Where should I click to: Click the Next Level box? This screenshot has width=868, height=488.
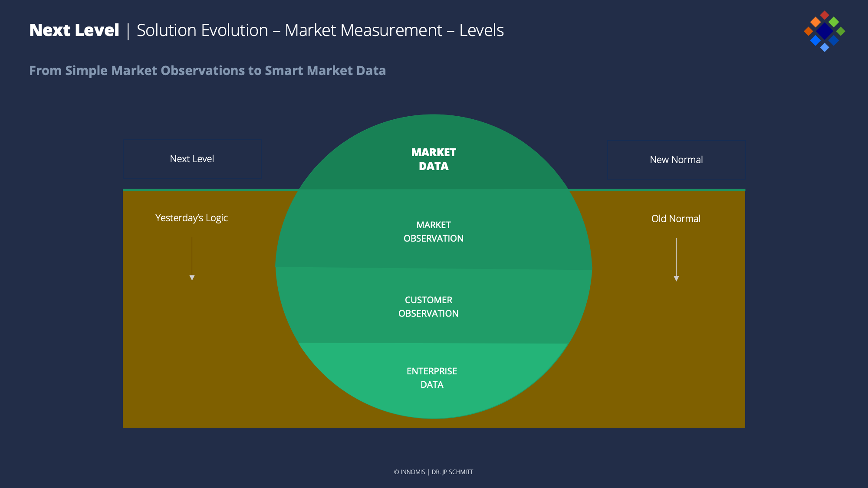pos(192,159)
